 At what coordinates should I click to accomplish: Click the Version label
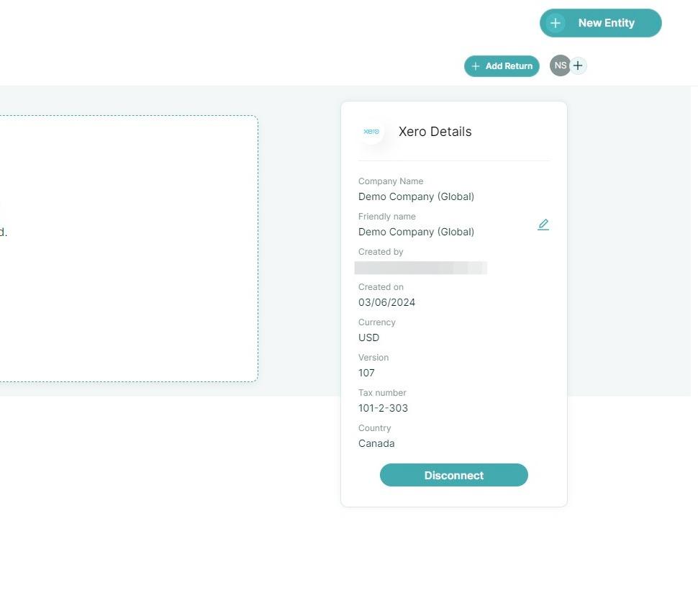coord(373,358)
